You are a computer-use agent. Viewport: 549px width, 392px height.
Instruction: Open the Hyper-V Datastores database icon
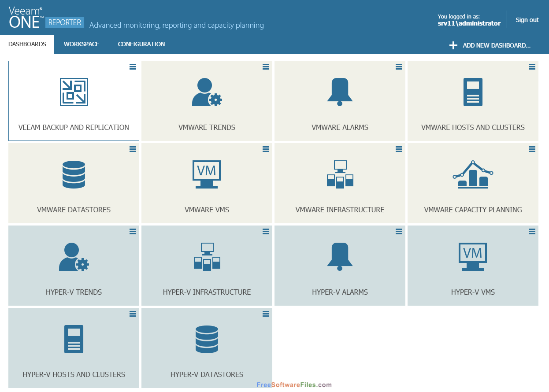pos(207,339)
